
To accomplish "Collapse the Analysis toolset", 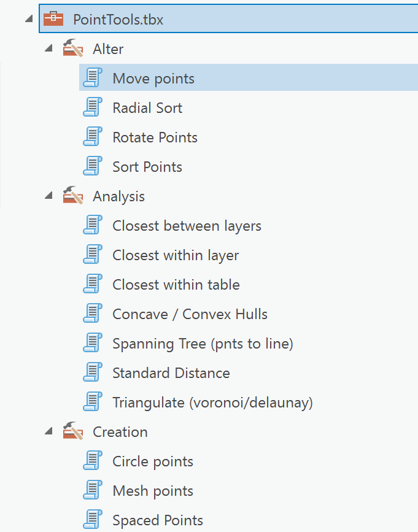I will [49, 195].
